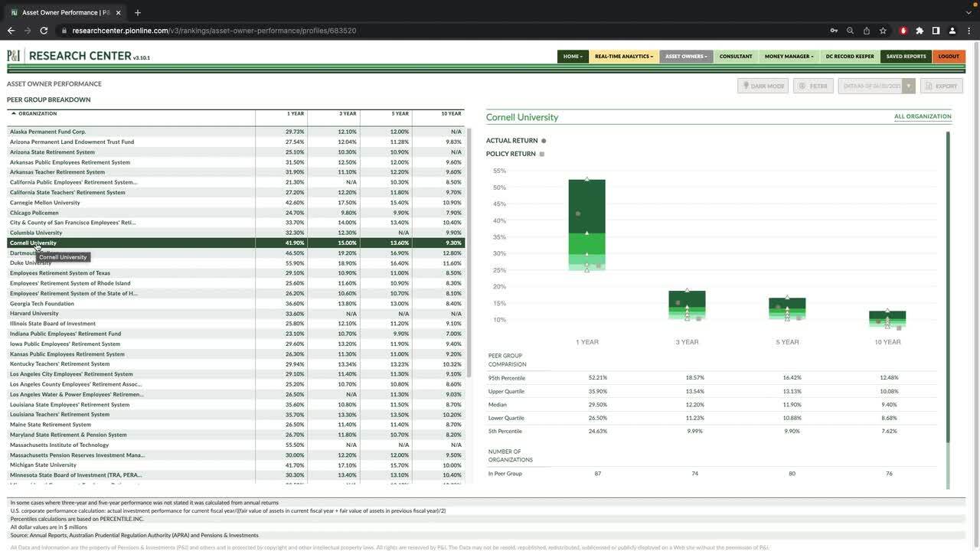The width and height of the screenshot is (980, 551).
Task: Click the 10 Year chart bar
Action: [x=887, y=320]
